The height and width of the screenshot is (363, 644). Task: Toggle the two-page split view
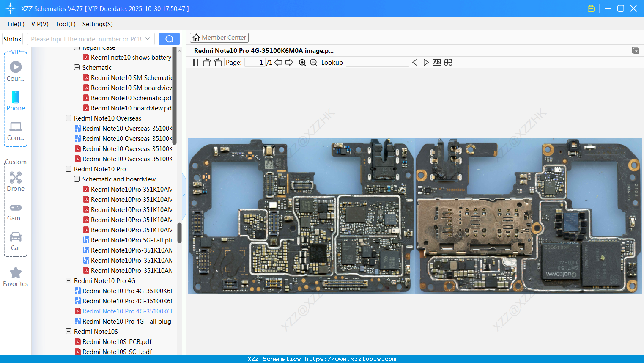[194, 63]
